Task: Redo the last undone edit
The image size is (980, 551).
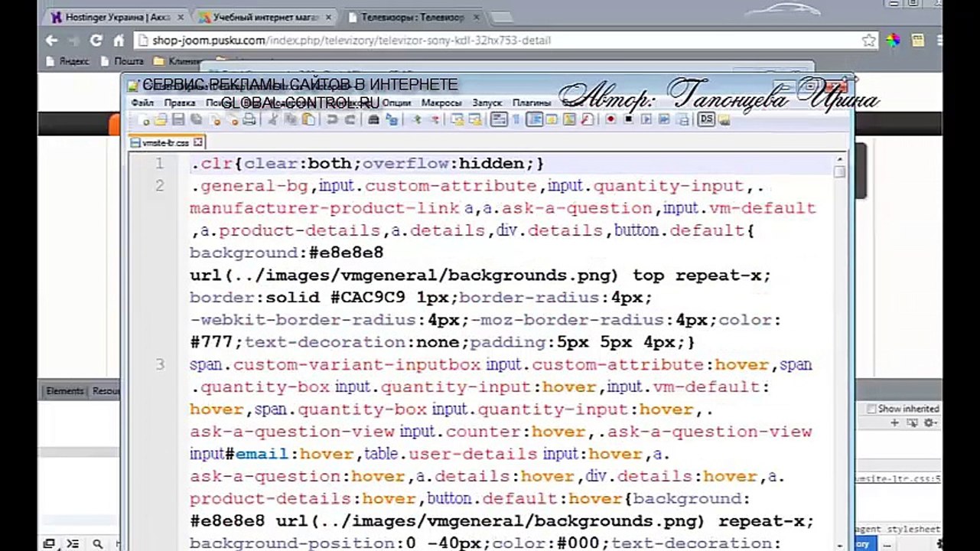Action: tap(350, 119)
